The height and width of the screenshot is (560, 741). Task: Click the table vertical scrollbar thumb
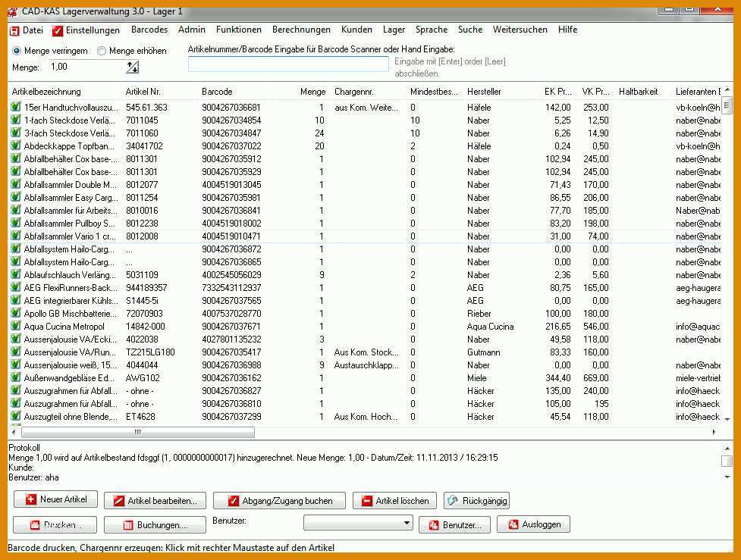(727, 105)
